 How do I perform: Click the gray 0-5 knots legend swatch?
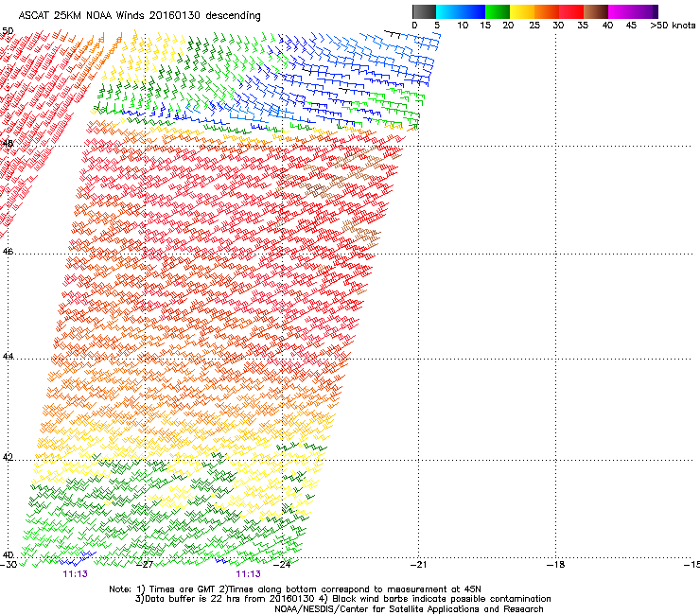424,11
